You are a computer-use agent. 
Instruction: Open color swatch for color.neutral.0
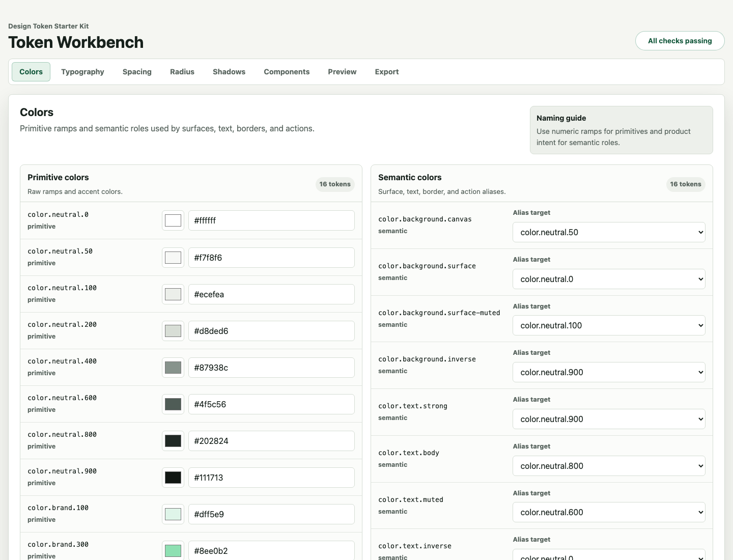pyautogui.click(x=173, y=220)
